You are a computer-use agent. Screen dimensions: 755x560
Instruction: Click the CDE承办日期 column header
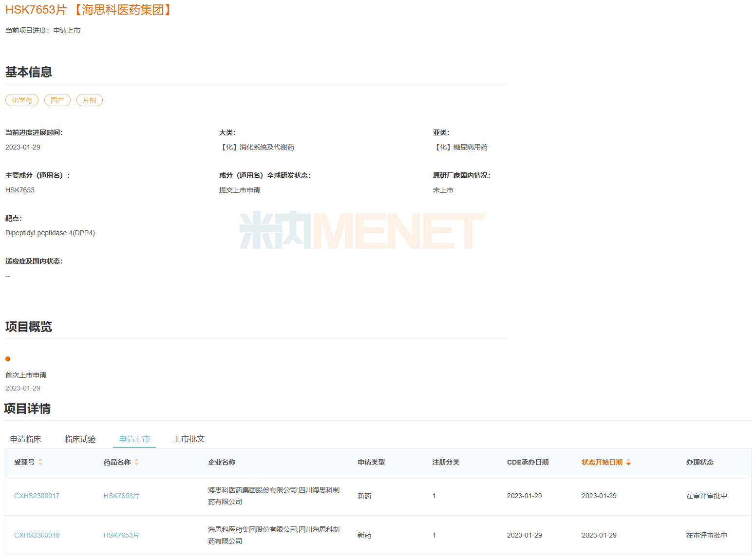pyautogui.click(x=528, y=462)
